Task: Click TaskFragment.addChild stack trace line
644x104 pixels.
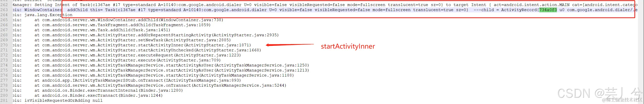Action: (123, 25)
